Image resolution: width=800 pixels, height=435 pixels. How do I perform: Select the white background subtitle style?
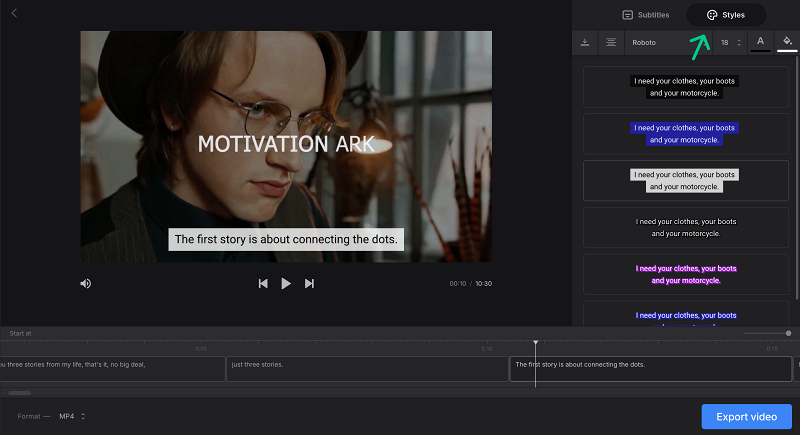[686, 181]
